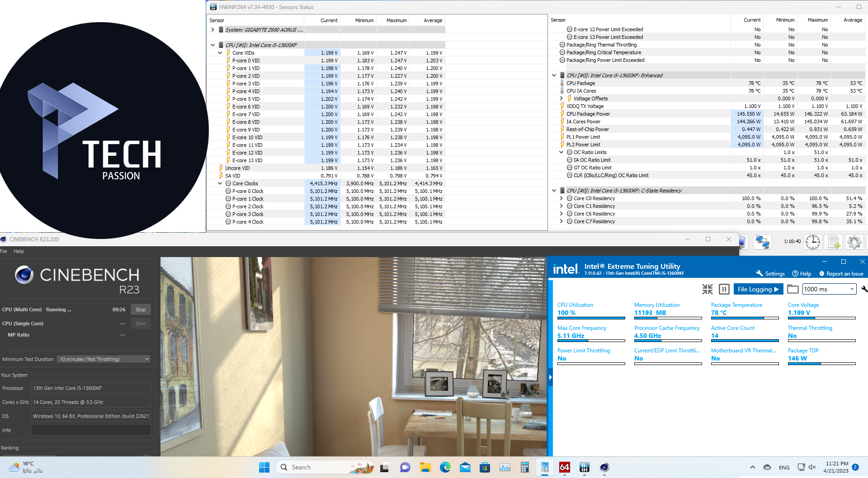Screen dimensions: 868x478
Task: Collapse the Core VIDs group
Action: pos(220,53)
